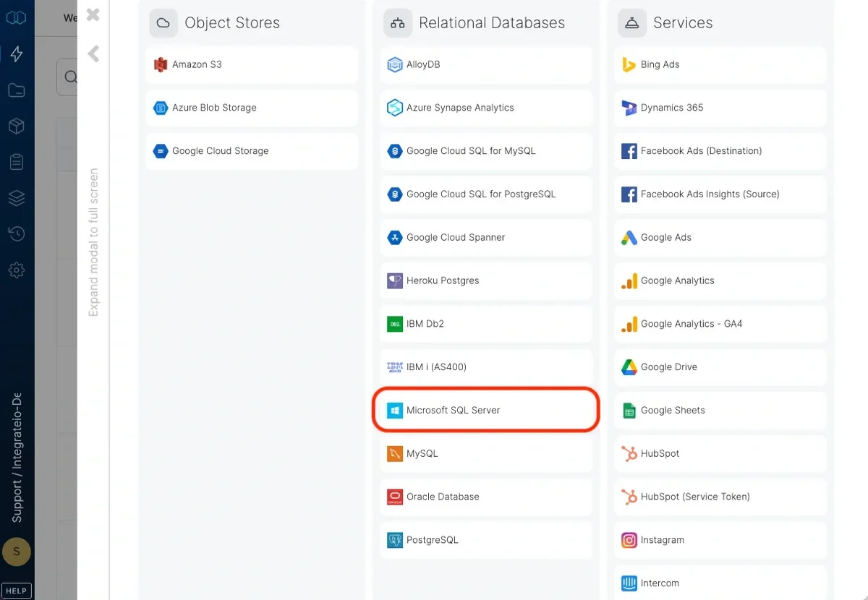Viewport: 868px width, 600px height.
Task: Open the packages icon in the sidebar
Action: pyautogui.click(x=16, y=126)
